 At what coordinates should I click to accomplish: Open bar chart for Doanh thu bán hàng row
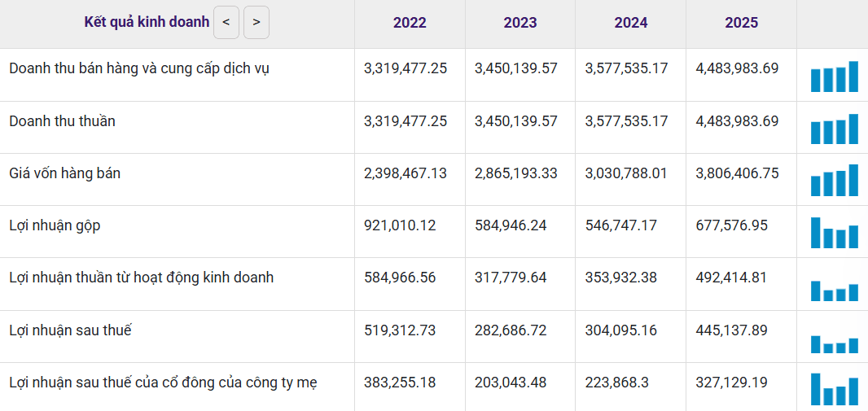tap(835, 77)
